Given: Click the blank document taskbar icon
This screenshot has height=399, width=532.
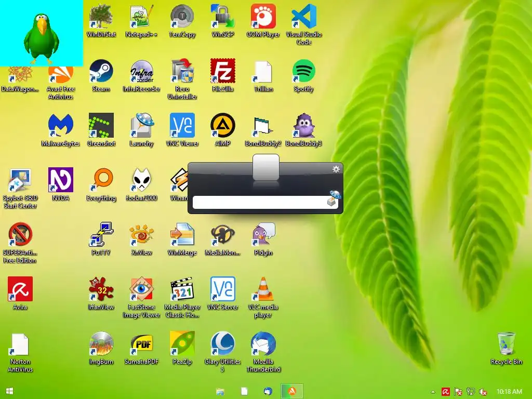Looking at the screenshot, I should (x=244, y=392).
